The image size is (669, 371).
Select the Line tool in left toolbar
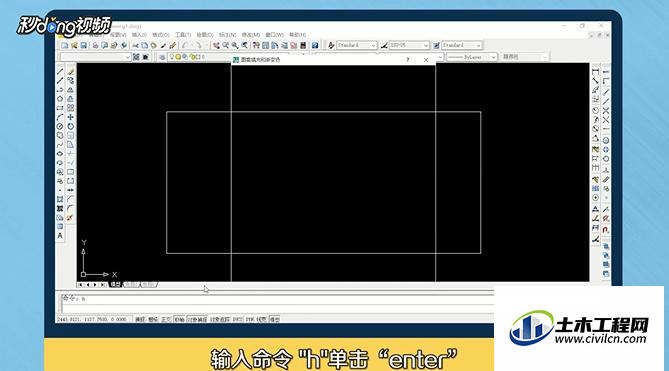60,72
